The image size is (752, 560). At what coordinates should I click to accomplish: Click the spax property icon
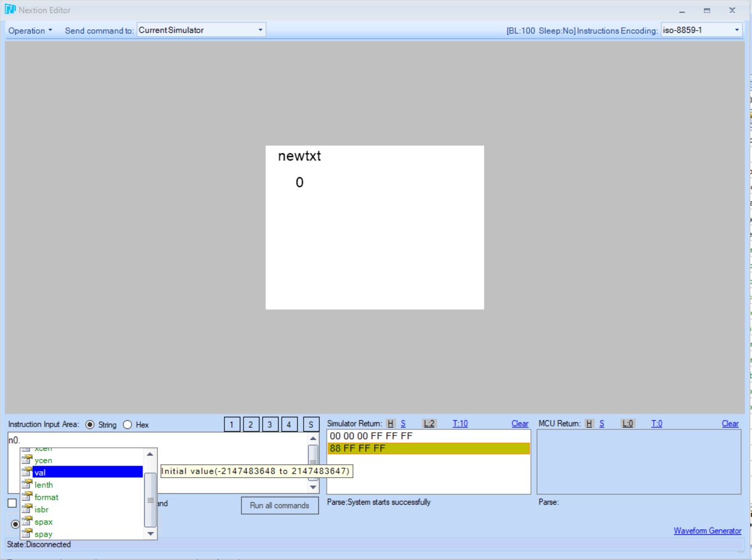click(27, 522)
